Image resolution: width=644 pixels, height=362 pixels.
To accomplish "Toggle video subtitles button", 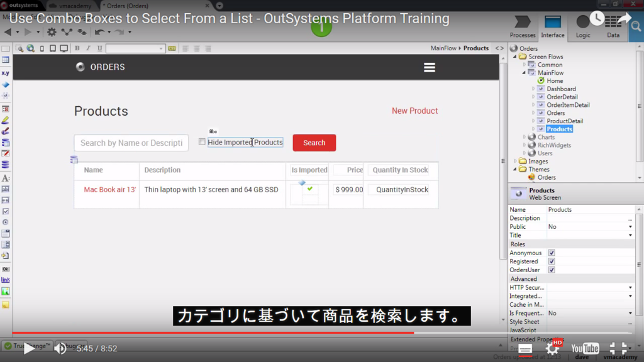I will click(525, 349).
